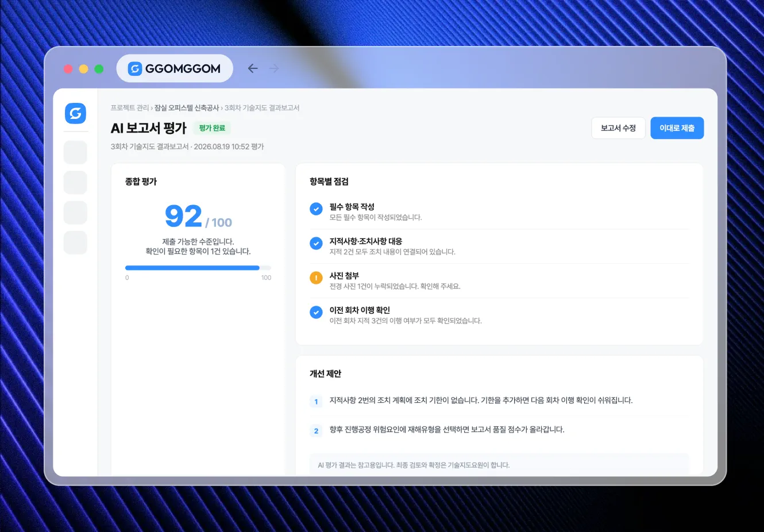
Task: Click the 제출 가능한 수준입니다 message
Action: (198, 241)
